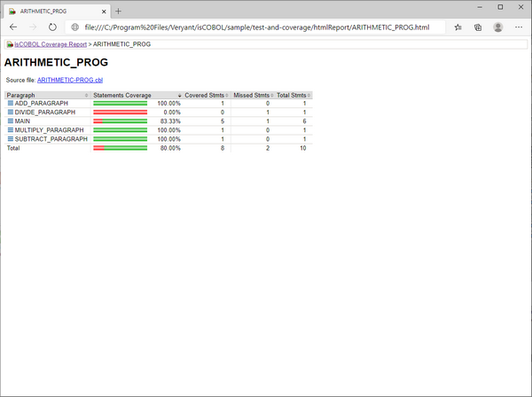Click the MAIN coverage bar

click(120, 121)
